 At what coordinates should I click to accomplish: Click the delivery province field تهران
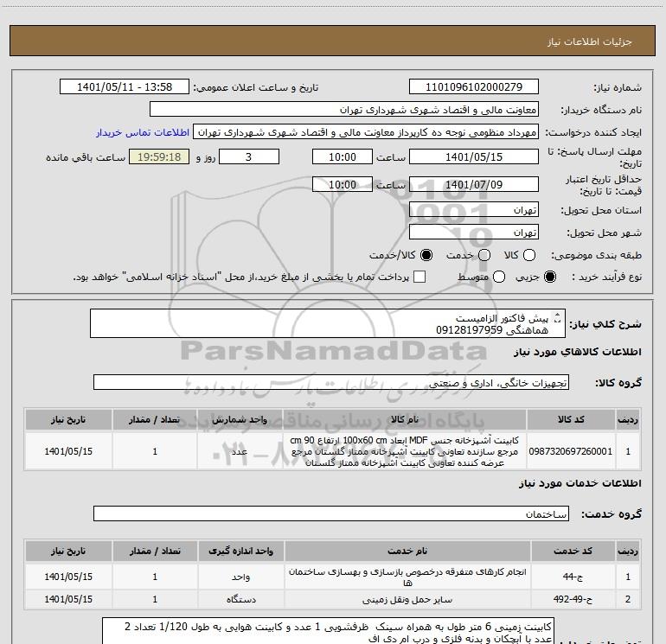[x=474, y=210]
